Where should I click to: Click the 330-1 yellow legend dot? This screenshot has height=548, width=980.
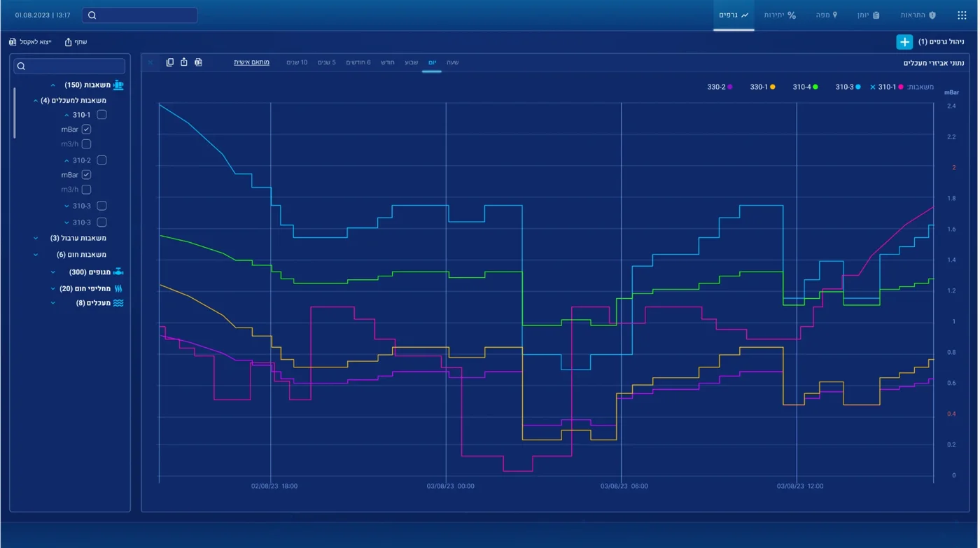pos(773,87)
